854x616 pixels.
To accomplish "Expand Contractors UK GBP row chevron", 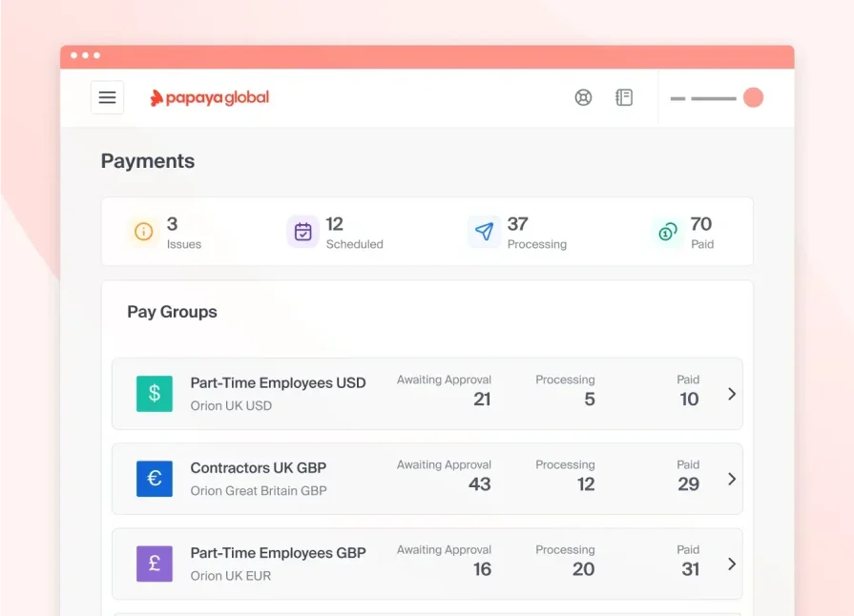I will (732, 479).
